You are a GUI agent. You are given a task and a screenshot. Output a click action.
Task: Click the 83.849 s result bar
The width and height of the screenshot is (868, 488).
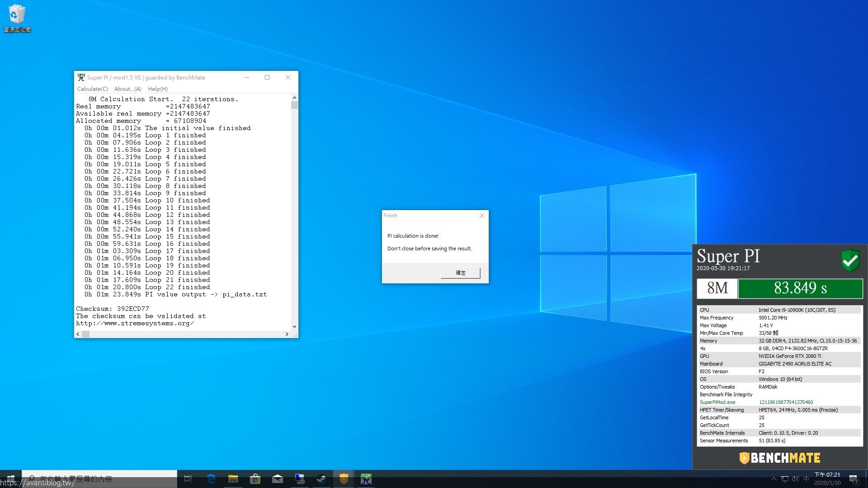pyautogui.click(x=800, y=288)
